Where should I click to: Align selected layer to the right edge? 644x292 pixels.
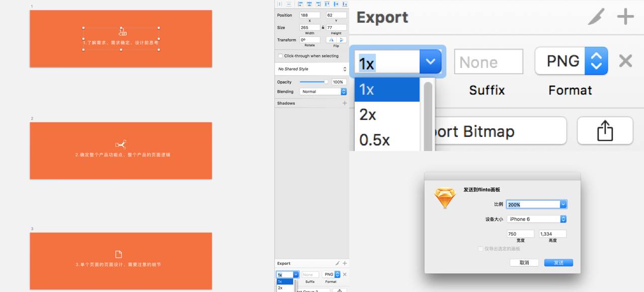(x=318, y=4)
